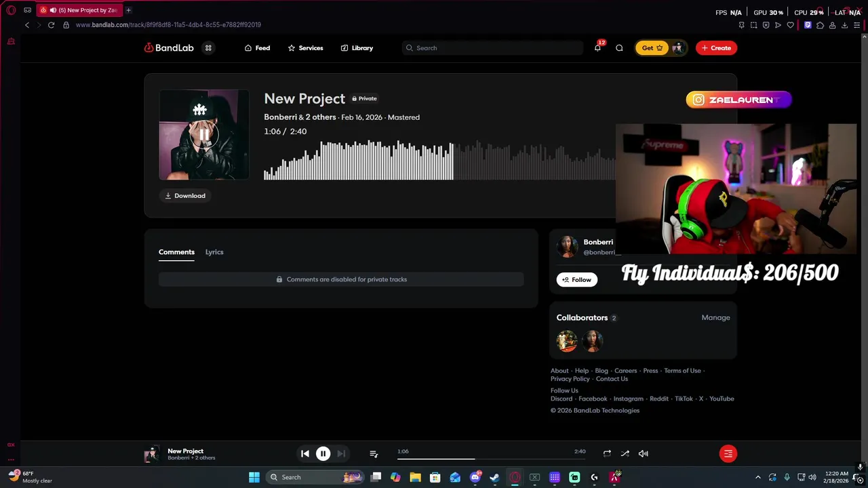Image resolution: width=868 pixels, height=488 pixels.
Task: Open the chat messages icon
Action: 619,48
